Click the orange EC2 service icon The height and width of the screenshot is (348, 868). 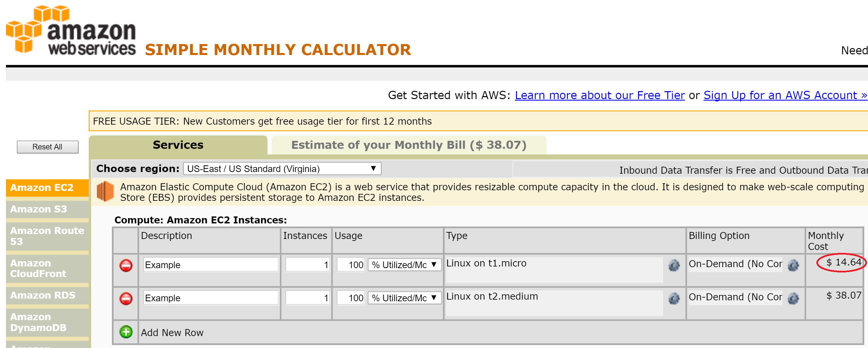coord(106,191)
